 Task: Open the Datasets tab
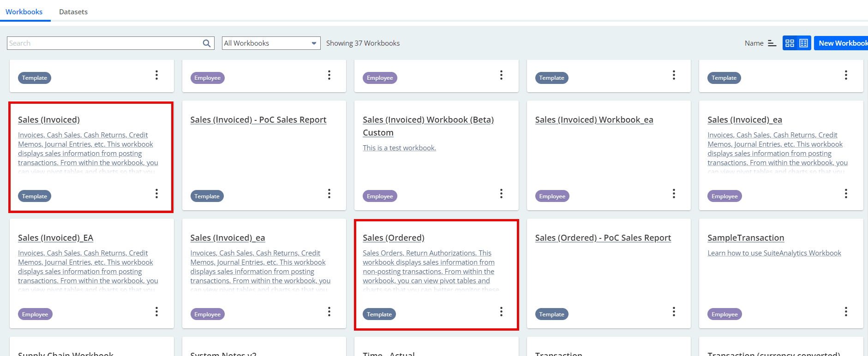point(73,12)
